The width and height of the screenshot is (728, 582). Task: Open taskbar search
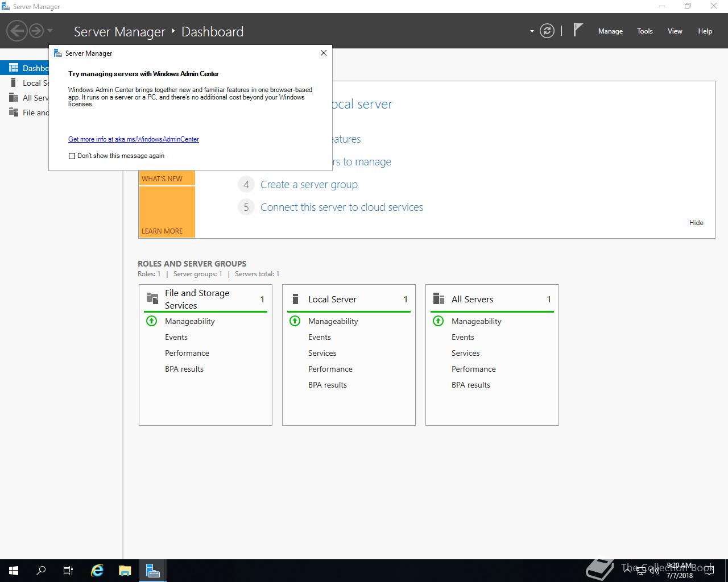41,571
